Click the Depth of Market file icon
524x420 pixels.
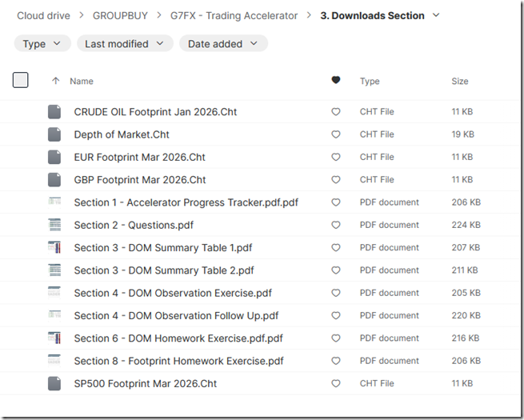[x=54, y=134]
